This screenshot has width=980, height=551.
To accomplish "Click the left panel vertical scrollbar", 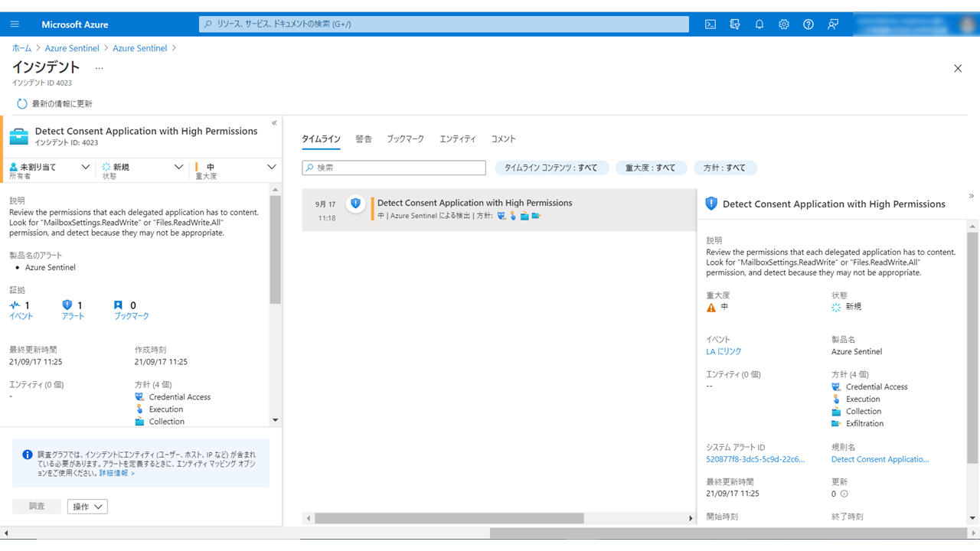I will (276, 249).
